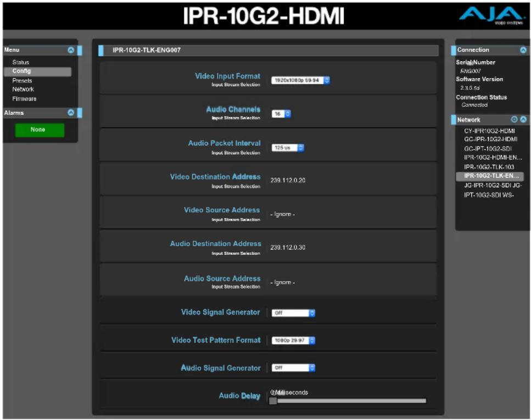Click the Software Version value
The height and width of the screenshot is (420, 531).
click(469, 88)
